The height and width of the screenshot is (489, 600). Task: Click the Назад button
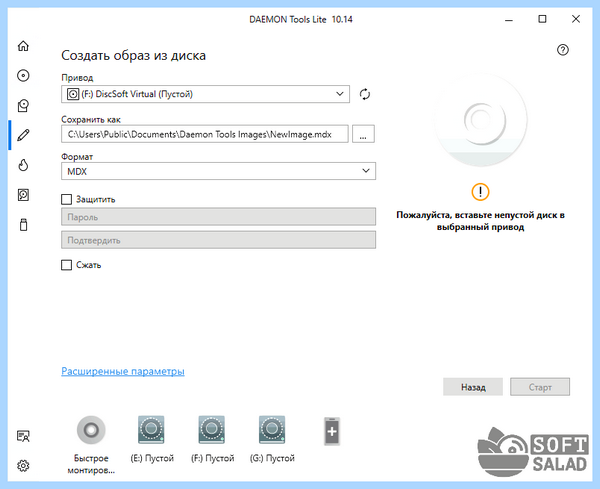473,387
